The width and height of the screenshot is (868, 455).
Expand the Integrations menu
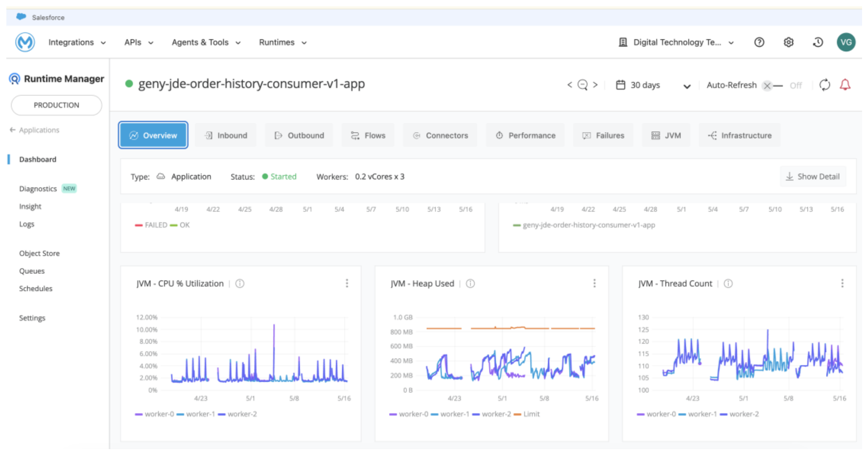pos(77,42)
